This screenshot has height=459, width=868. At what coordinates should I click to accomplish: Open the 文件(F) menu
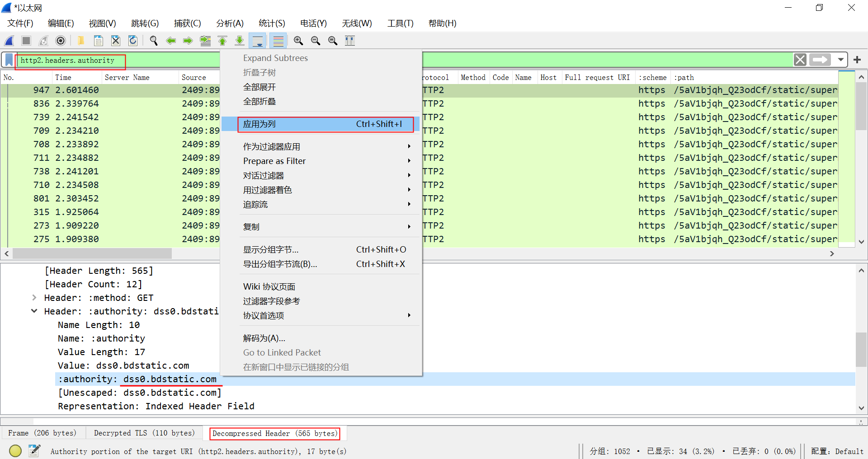click(x=20, y=23)
